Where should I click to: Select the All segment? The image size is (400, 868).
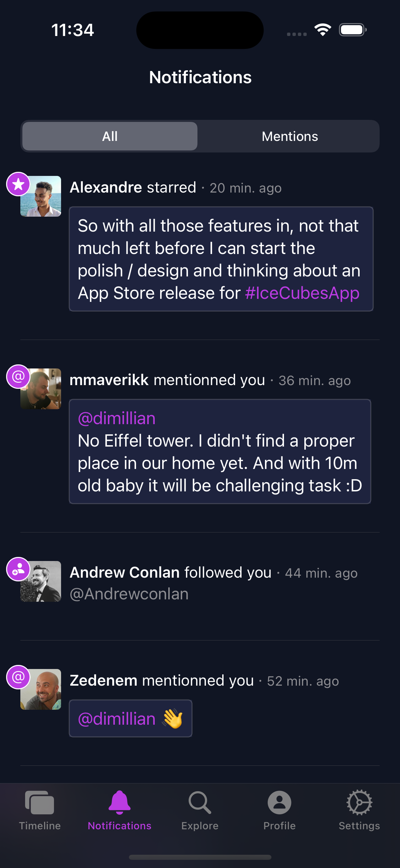click(110, 136)
